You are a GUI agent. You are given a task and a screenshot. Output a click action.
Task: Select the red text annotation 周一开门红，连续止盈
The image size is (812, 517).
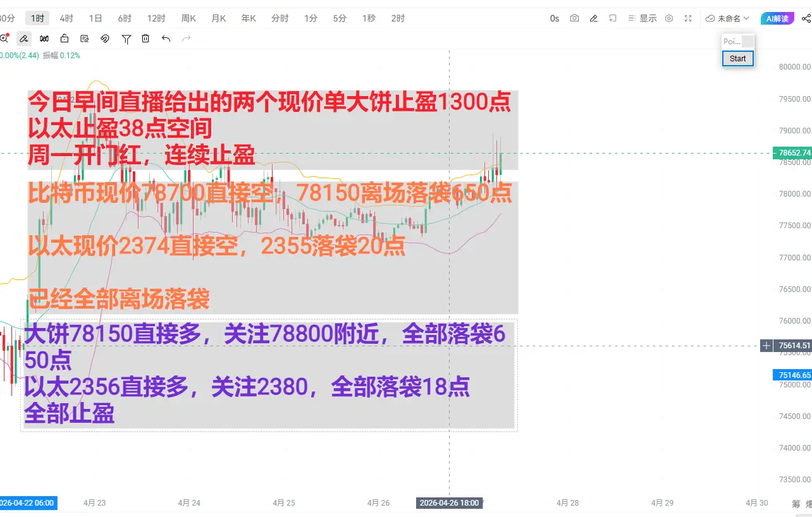click(142, 155)
